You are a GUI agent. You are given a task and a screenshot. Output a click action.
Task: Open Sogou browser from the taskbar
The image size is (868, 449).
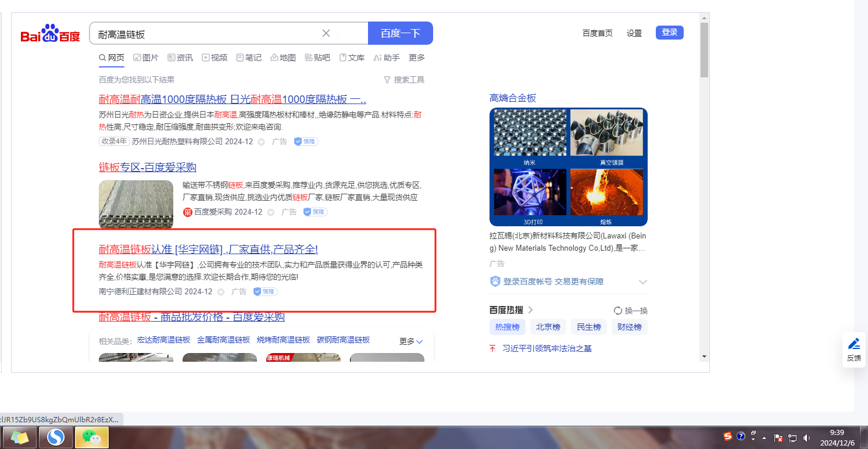[56, 437]
